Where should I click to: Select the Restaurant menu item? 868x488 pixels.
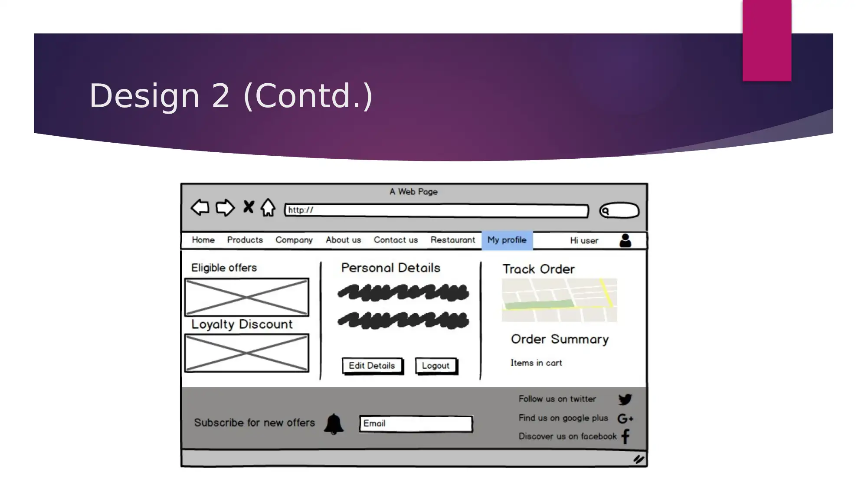point(452,239)
